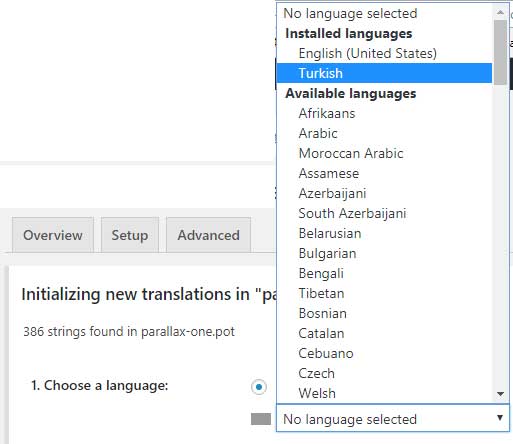Choose Welsh at the list bottom

point(384,393)
